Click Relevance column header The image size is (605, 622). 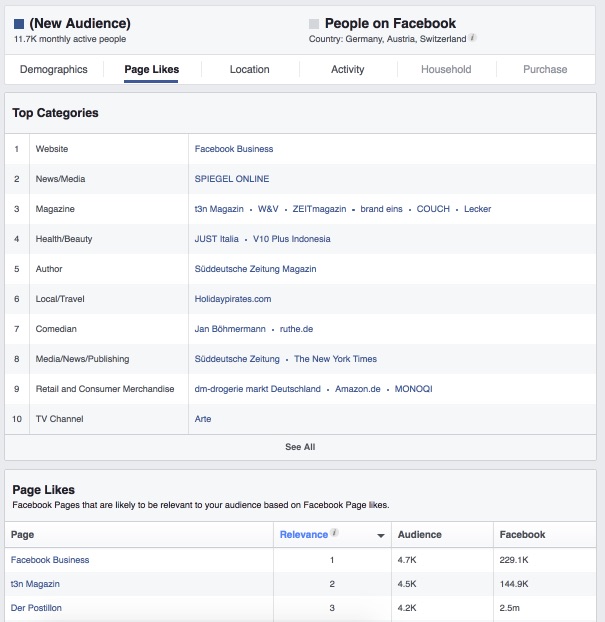tap(304, 535)
